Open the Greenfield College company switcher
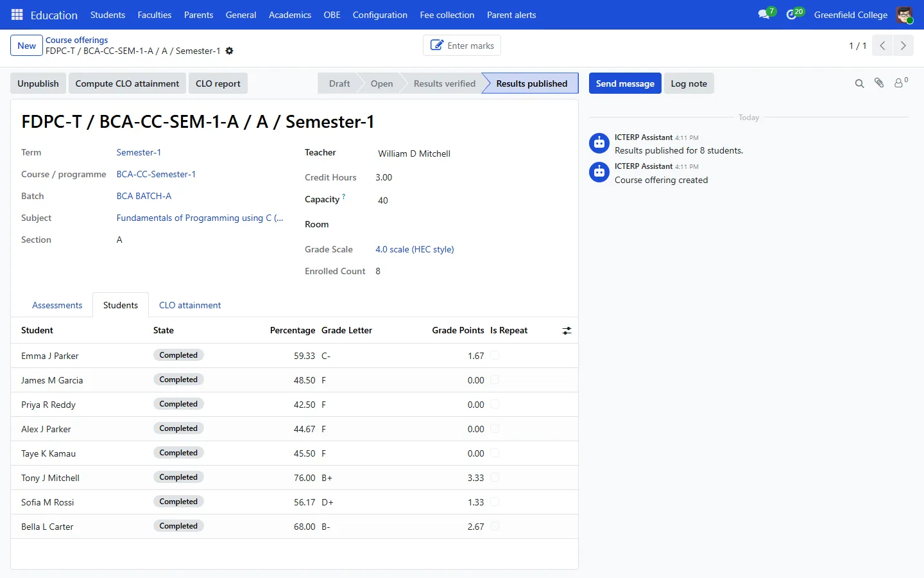Viewport: 924px width, 578px height. click(851, 15)
